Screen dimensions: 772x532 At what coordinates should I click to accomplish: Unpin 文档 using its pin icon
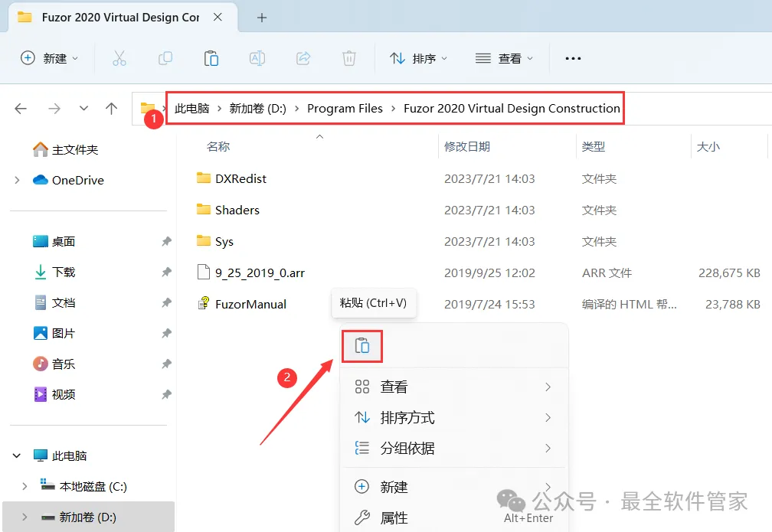(x=166, y=302)
